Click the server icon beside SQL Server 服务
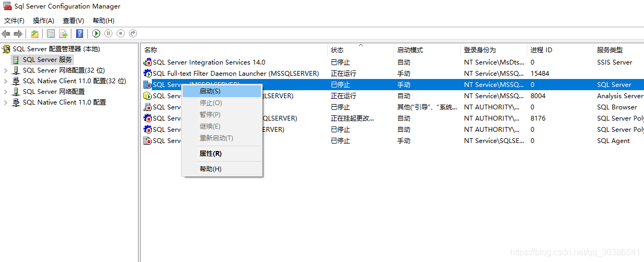The height and width of the screenshot is (262, 644). [x=16, y=60]
